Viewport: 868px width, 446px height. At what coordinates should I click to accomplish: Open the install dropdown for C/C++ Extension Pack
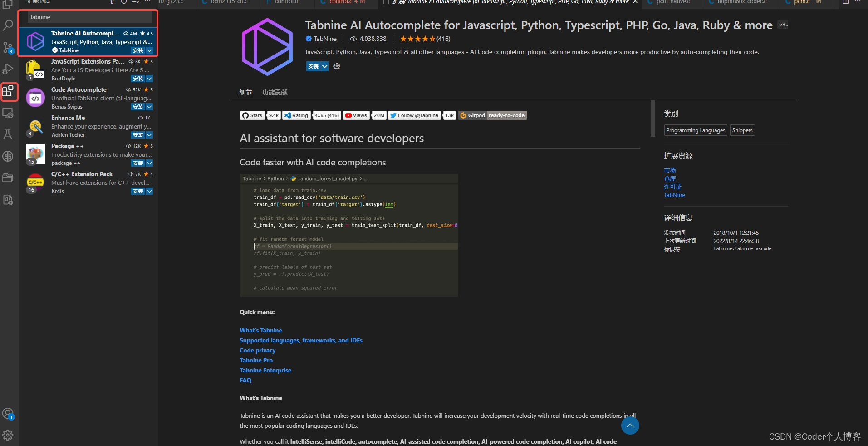point(149,191)
